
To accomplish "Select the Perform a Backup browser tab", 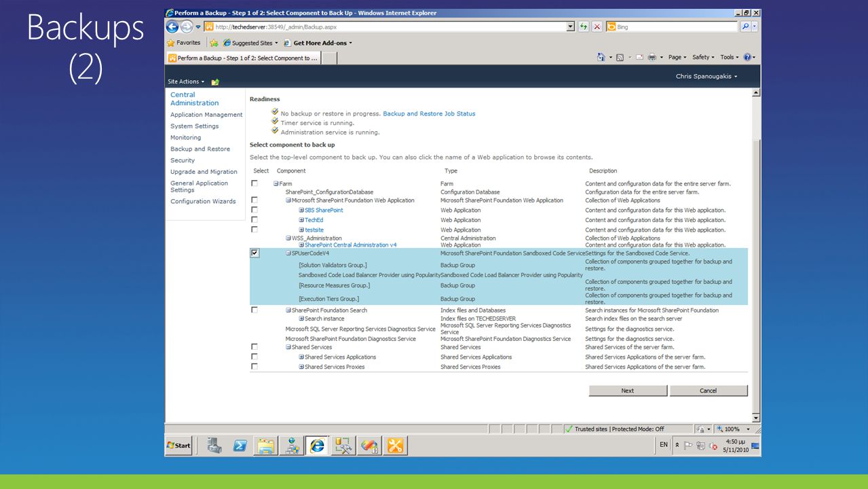I will tap(243, 58).
